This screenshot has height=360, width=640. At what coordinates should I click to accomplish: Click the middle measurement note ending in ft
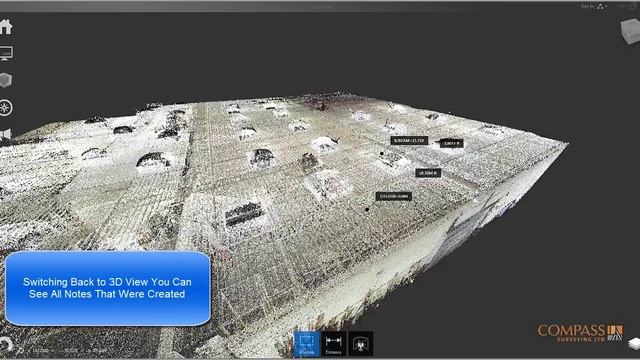point(428,173)
